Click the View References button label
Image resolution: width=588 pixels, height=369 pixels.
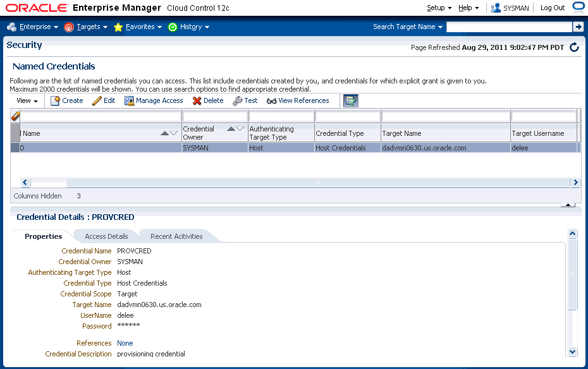pyautogui.click(x=303, y=100)
